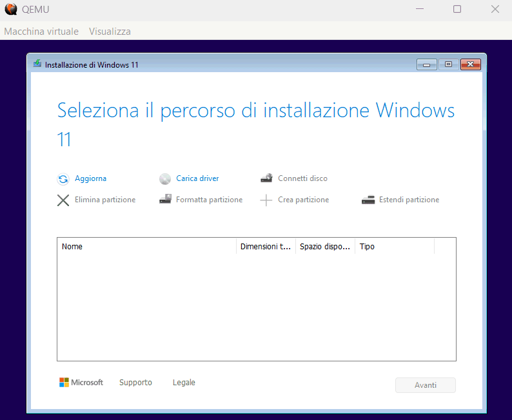512x420 pixels.
Task: Click the Estendi partizione drive icon
Action: click(368, 200)
